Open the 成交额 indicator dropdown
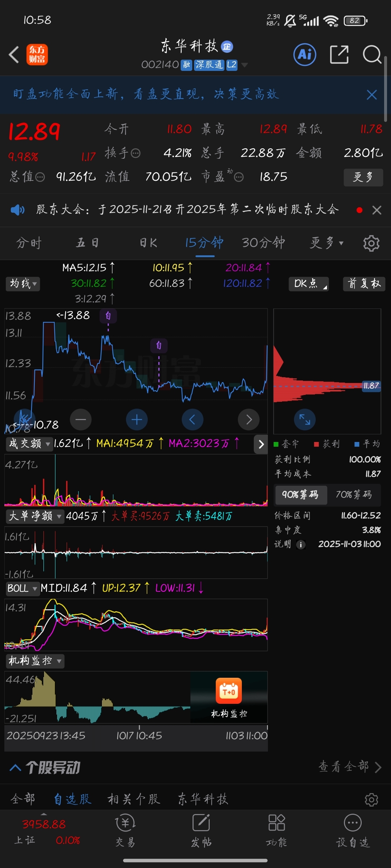 [29, 444]
